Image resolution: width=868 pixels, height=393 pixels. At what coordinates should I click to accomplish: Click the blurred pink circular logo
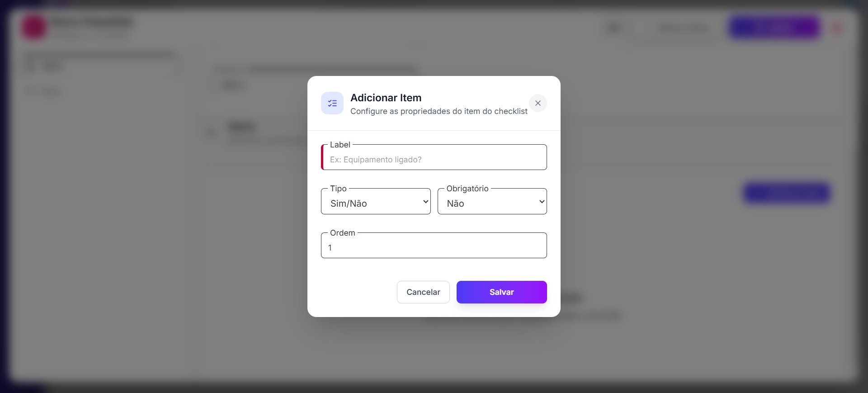(34, 27)
